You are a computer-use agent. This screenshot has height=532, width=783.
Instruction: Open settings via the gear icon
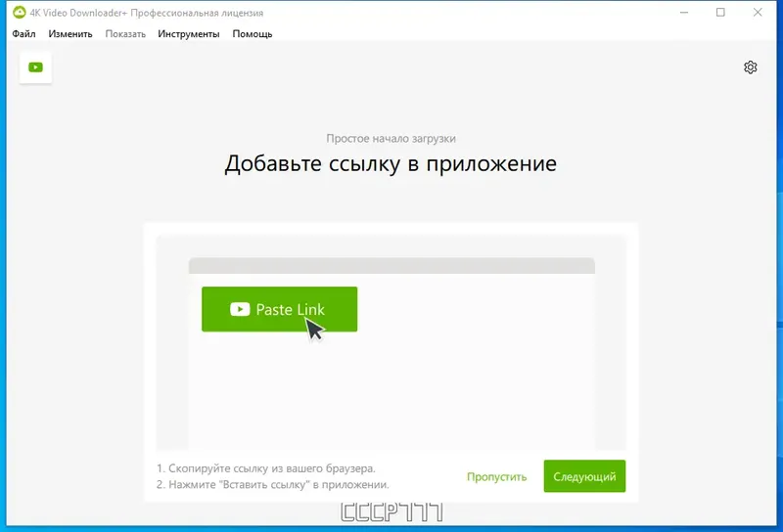click(750, 67)
